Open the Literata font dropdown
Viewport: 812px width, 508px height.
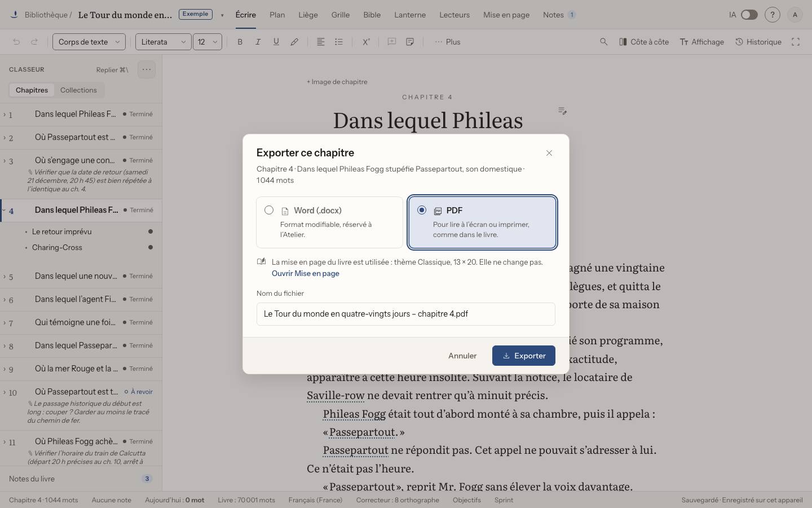[164, 42]
